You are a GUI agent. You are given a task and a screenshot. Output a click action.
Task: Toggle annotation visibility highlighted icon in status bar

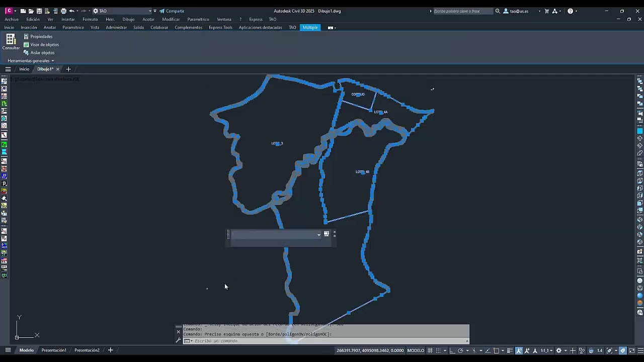pos(519,350)
